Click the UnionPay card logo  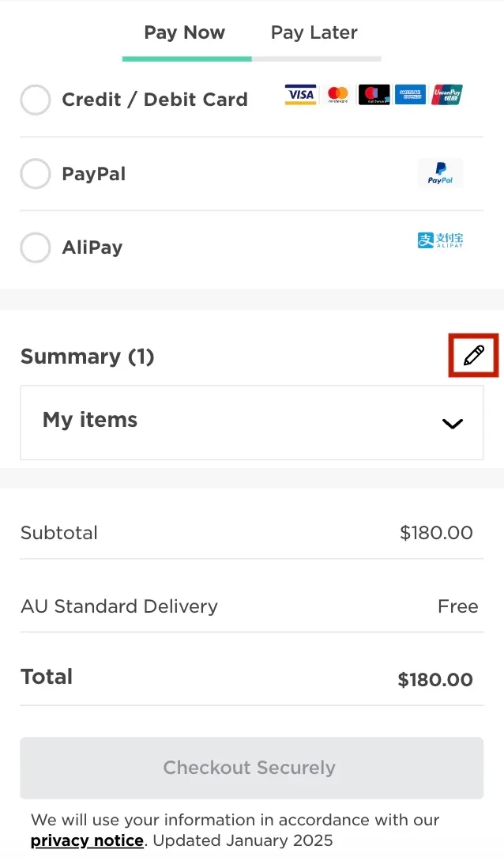[x=447, y=96]
